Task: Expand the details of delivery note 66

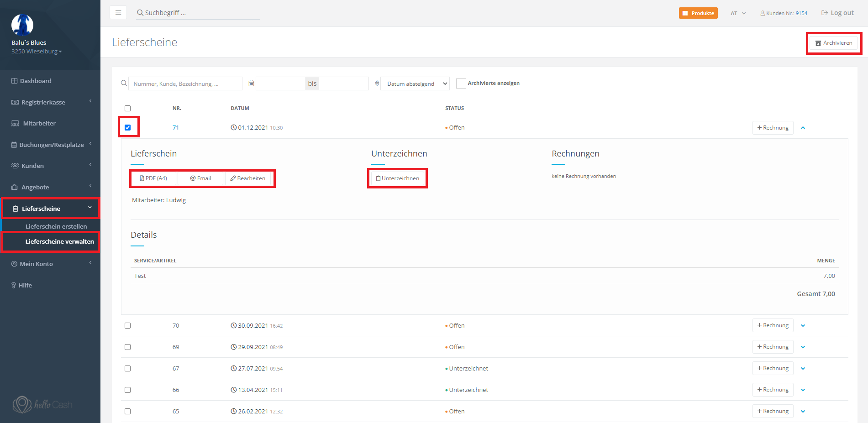Action: coord(803,390)
